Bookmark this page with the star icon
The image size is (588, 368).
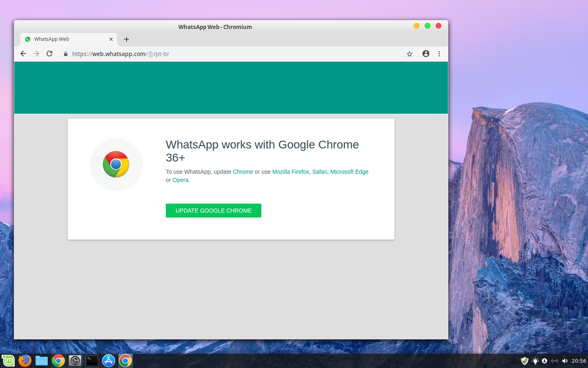click(x=409, y=54)
